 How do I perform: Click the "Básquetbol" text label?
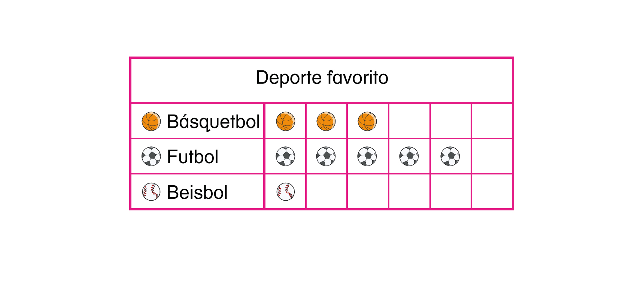(x=213, y=122)
